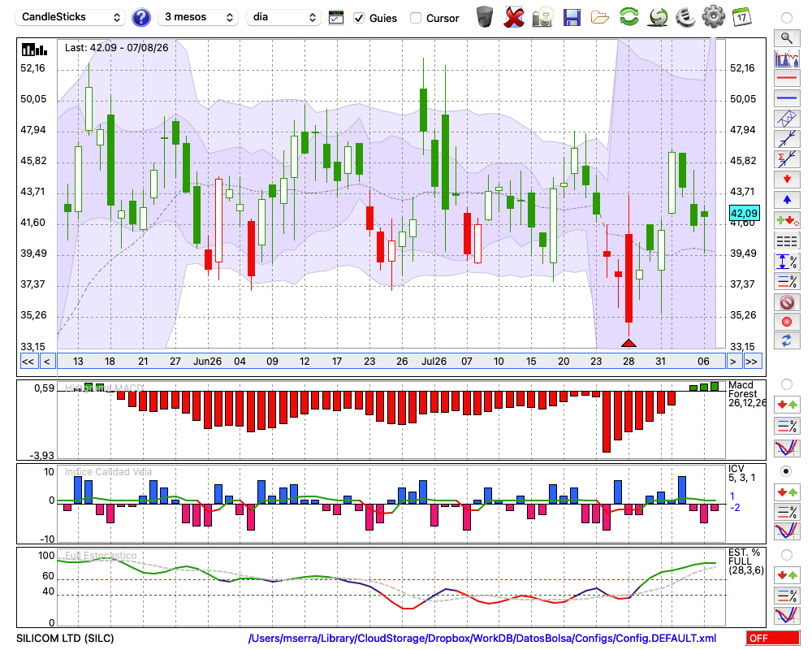
Task: Open the dia interval dropdown
Action: click(x=283, y=17)
